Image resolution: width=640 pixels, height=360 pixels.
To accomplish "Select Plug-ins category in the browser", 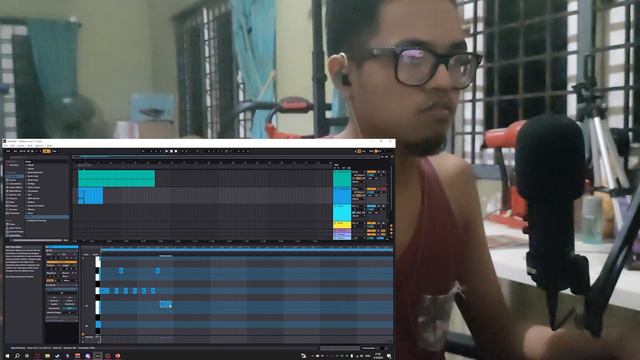I will click(14, 198).
